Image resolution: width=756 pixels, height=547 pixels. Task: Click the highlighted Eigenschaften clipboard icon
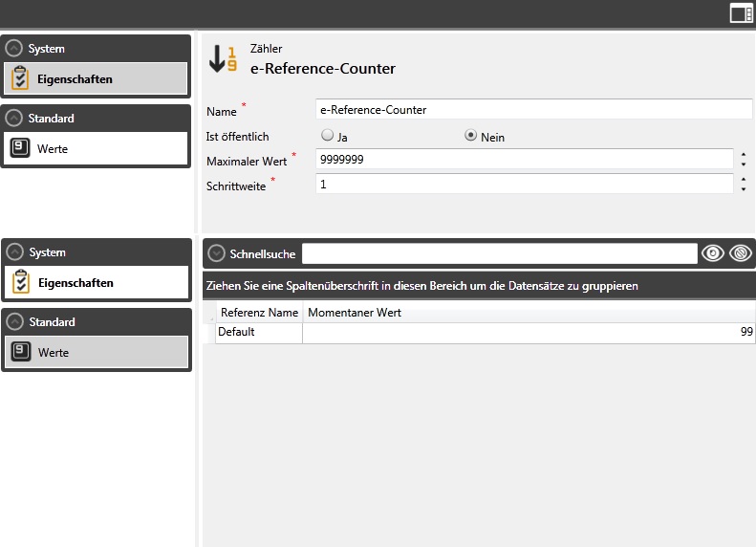(21, 78)
